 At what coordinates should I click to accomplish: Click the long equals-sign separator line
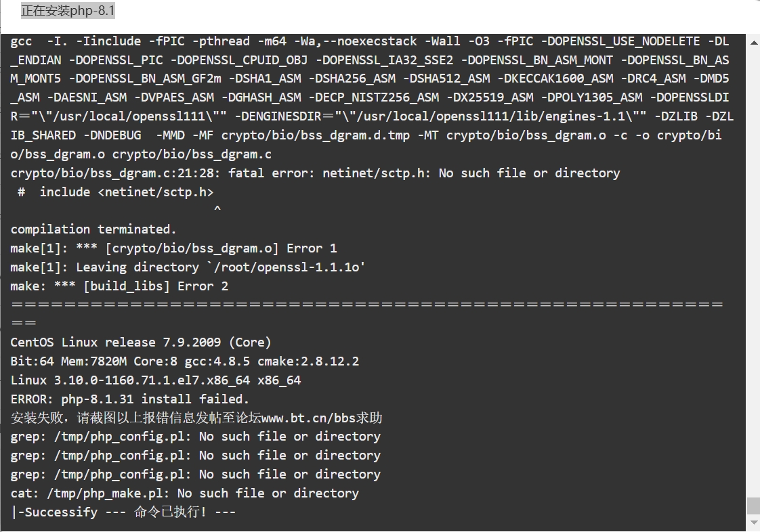[367, 305]
